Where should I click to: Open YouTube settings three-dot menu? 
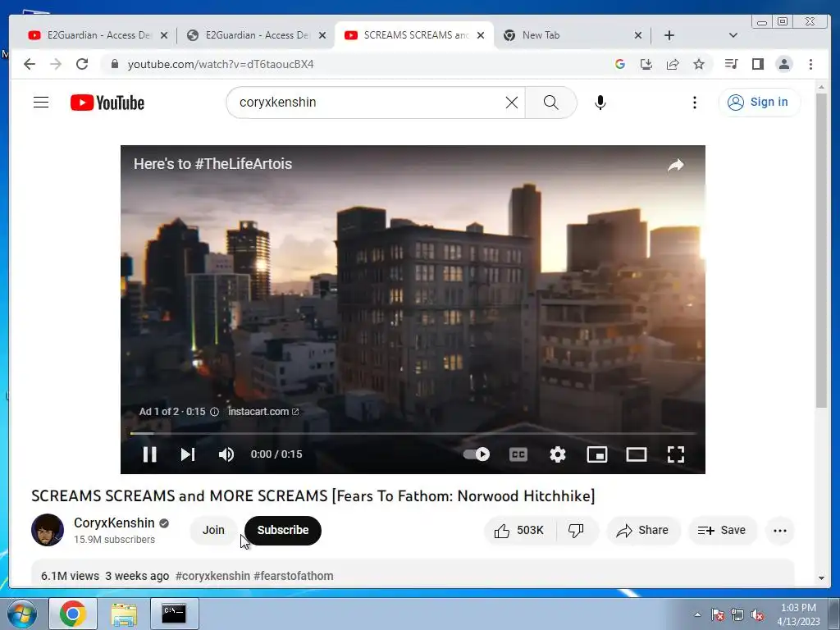[694, 103]
